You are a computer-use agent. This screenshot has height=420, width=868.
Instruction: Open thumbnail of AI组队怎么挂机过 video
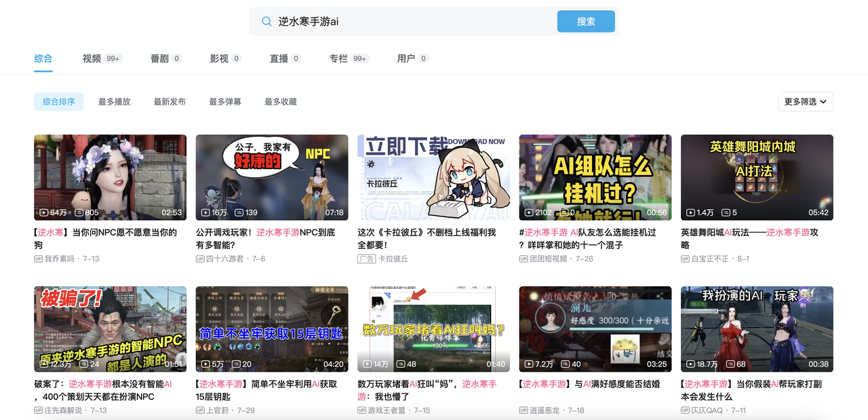click(595, 177)
